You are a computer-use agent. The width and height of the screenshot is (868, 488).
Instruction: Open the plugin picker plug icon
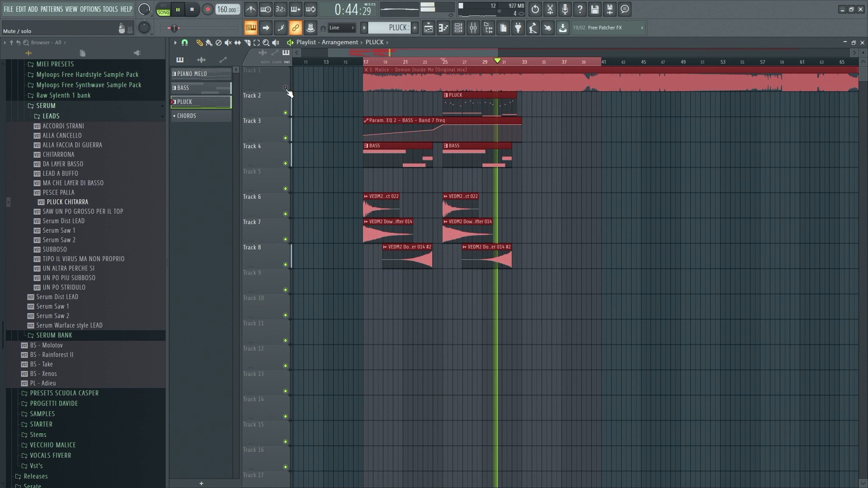click(518, 28)
